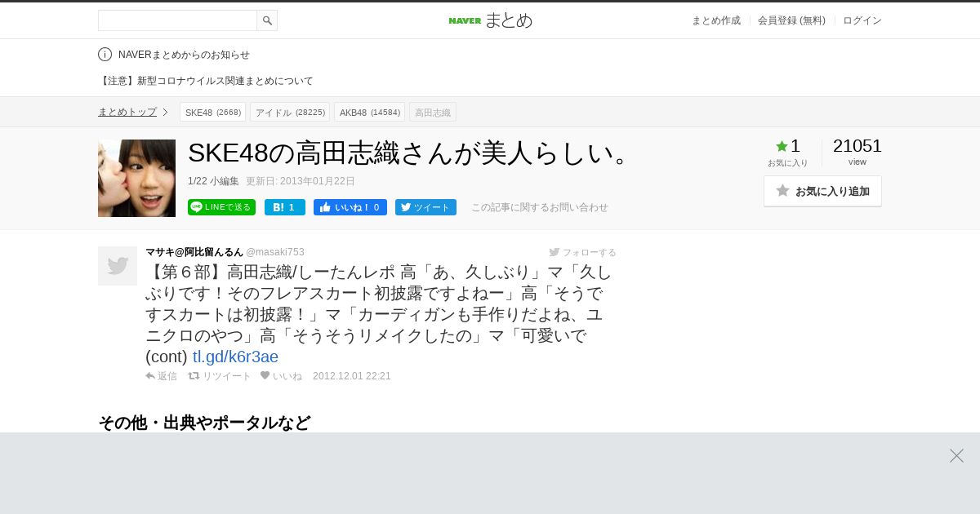The height and width of the screenshot is (514, 980).
Task: Add to favorites with お気に入り追加
Action: (822, 191)
